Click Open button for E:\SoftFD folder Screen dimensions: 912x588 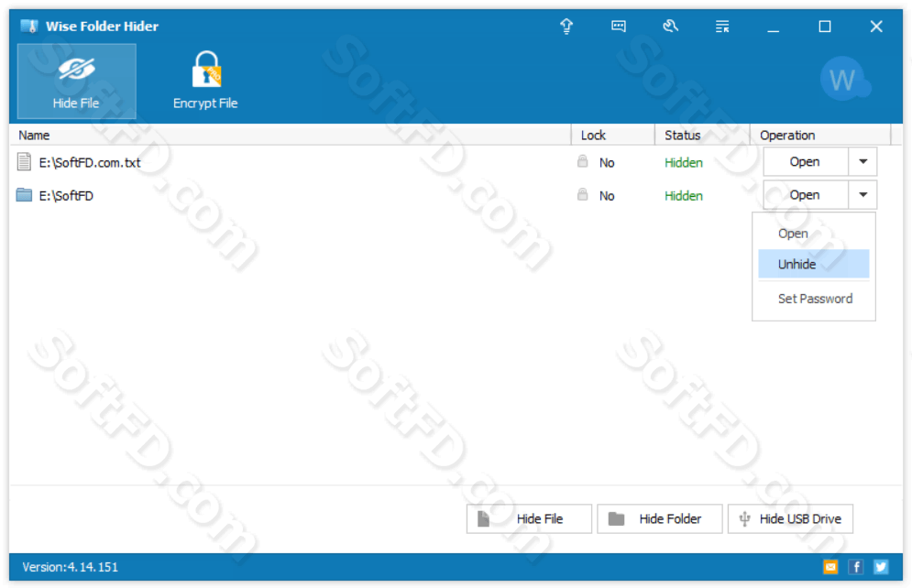tap(805, 195)
